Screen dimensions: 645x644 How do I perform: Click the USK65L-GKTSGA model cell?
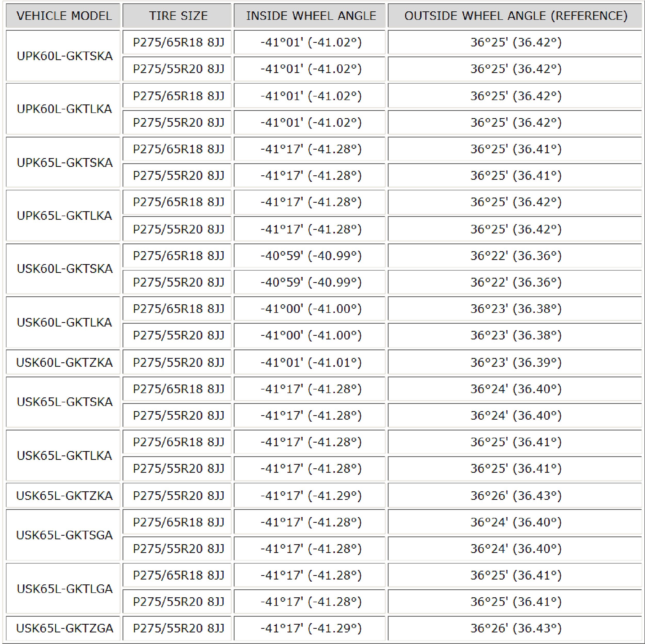pos(64,535)
